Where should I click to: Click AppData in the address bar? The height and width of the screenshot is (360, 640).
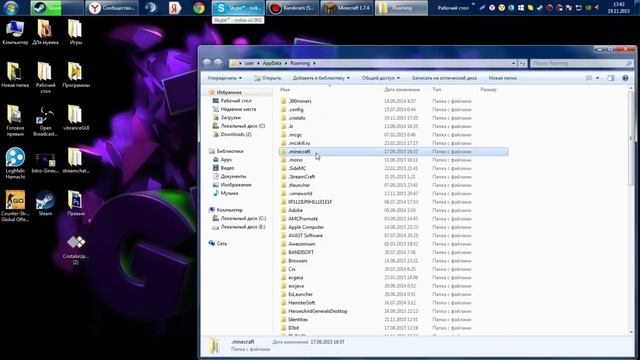coord(272,63)
